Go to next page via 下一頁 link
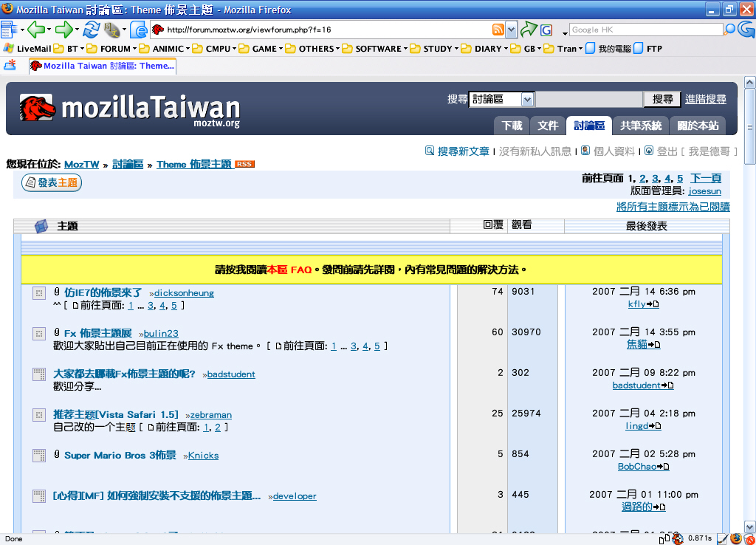Screen dimensions: 756x545 point(705,179)
